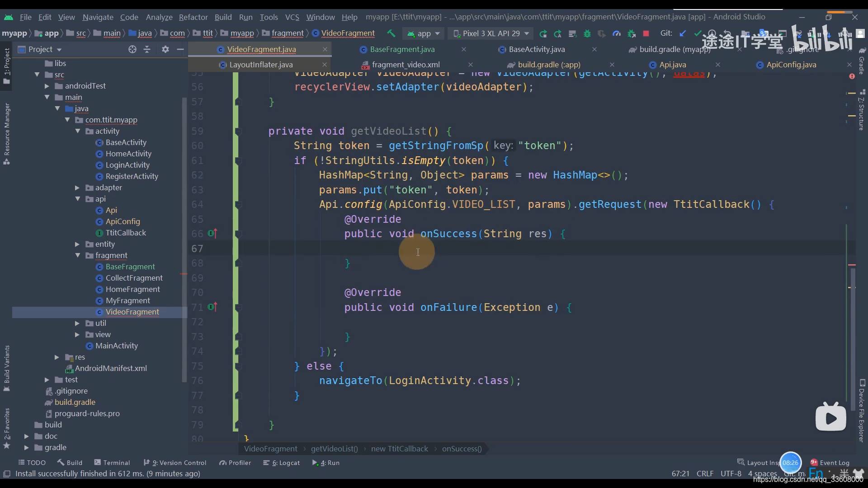868x488 pixels.
Task: Collapse the activity folder in the tree
Action: tap(78, 131)
